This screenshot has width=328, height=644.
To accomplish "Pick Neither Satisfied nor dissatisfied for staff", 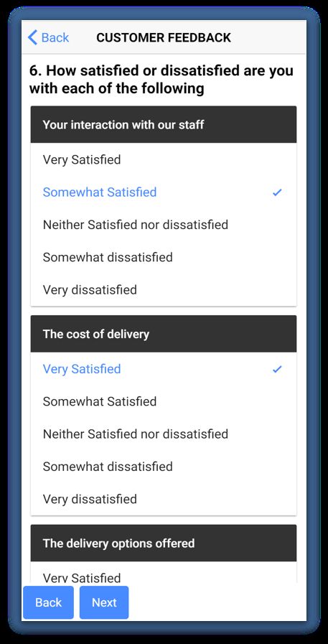I will [x=164, y=225].
